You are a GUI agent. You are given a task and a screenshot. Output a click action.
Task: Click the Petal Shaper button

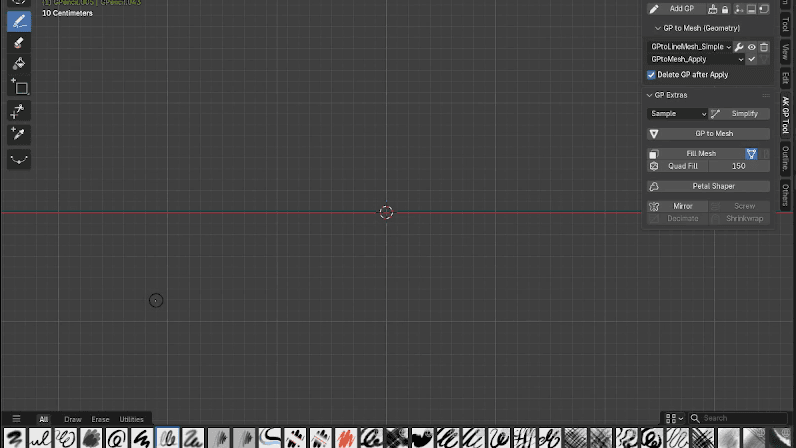coord(709,186)
